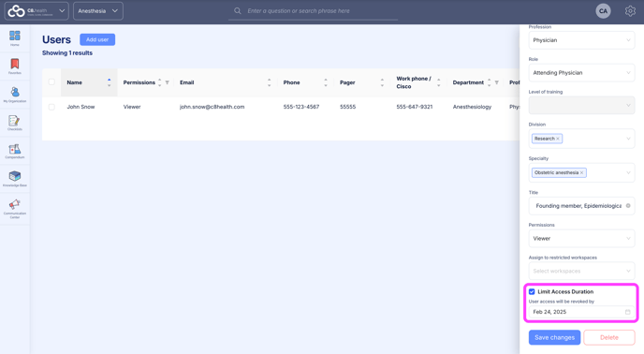Remove the Research division tag
The width and height of the screenshot is (644, 354).
558,139
